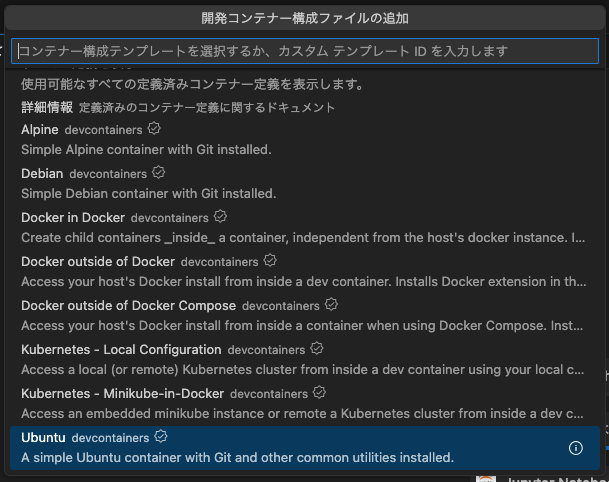Click verified badge beside Docker outside of Docker Compose
609x482 pixels.
coord(331,304)
